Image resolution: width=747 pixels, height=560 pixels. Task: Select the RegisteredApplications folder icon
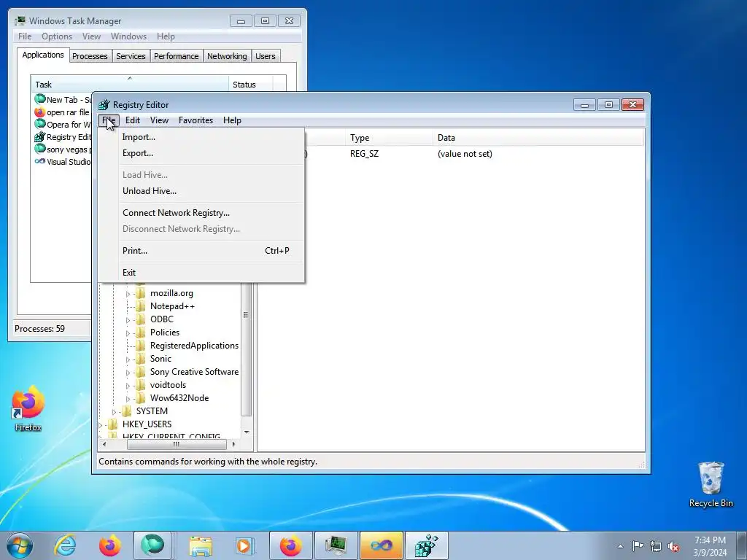click(x=141, y=346)
